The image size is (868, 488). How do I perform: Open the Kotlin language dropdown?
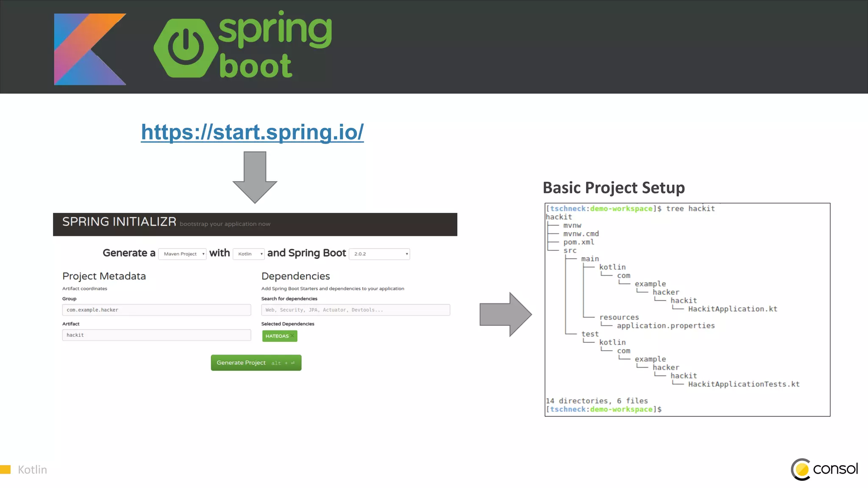pyautogui.click(x=249, y=254)
